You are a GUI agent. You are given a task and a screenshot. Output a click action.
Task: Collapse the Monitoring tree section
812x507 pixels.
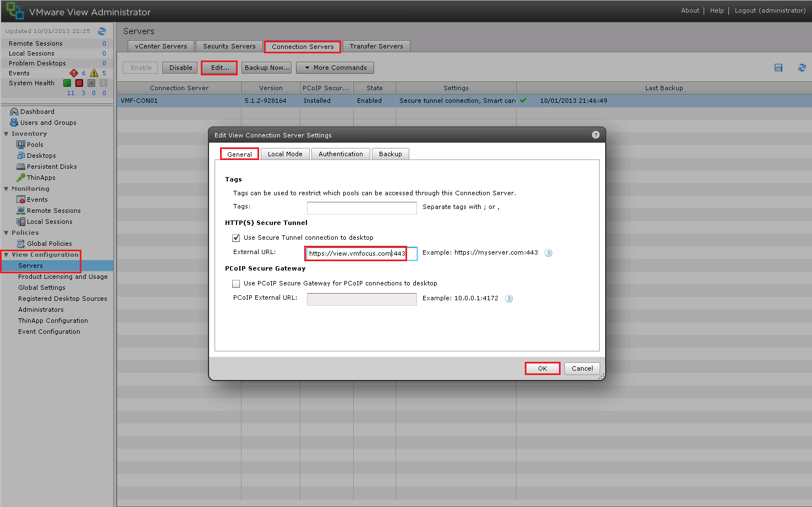[x=7, y=189]
